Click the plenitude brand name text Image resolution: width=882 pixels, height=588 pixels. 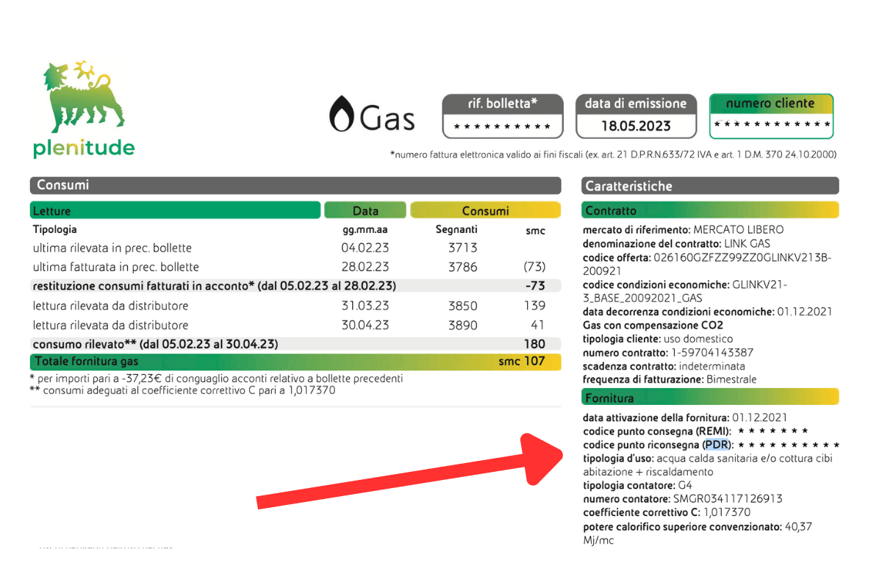point(84,148)
